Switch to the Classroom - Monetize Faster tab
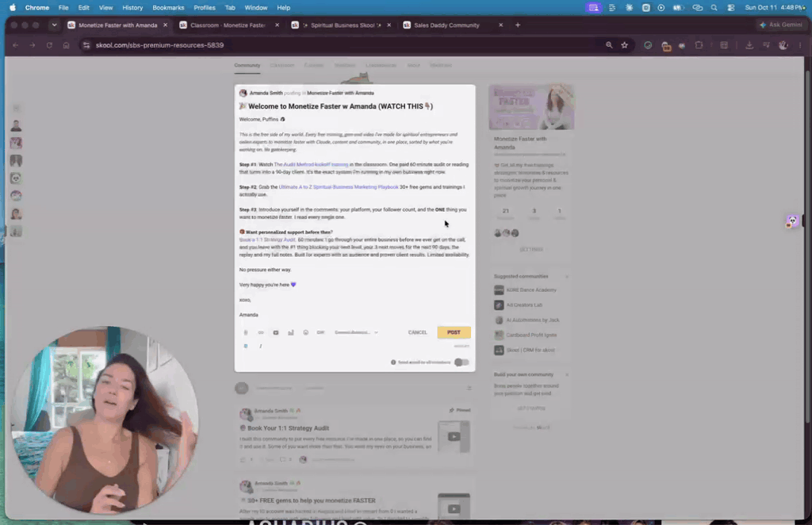The height and width of the screenshot is (525, 812). click(228, 25)
